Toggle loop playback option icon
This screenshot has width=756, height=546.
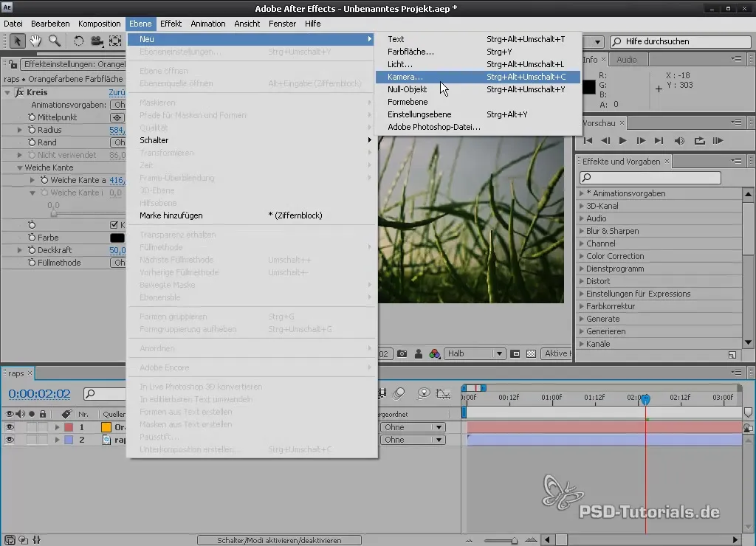pos(699,141)
